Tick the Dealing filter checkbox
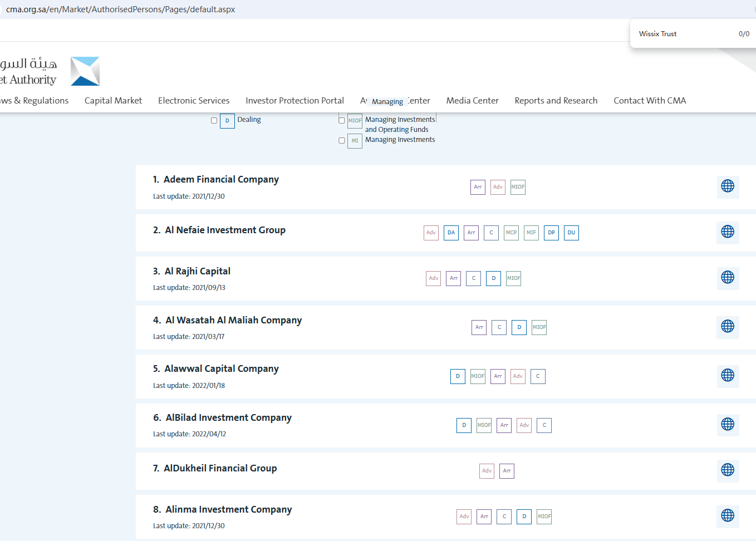Screen dimensions: 756x541 coord(214,120)
